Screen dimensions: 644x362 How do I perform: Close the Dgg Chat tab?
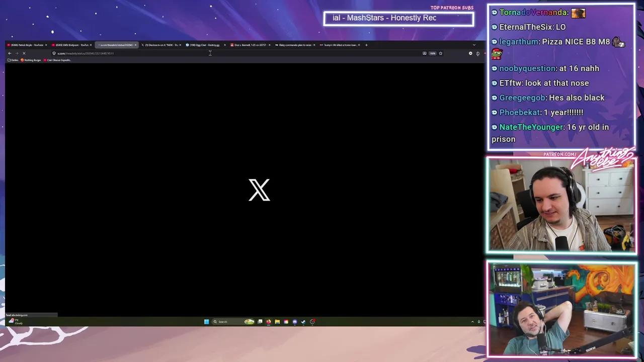pyautogui.click(x=224, y=45)
